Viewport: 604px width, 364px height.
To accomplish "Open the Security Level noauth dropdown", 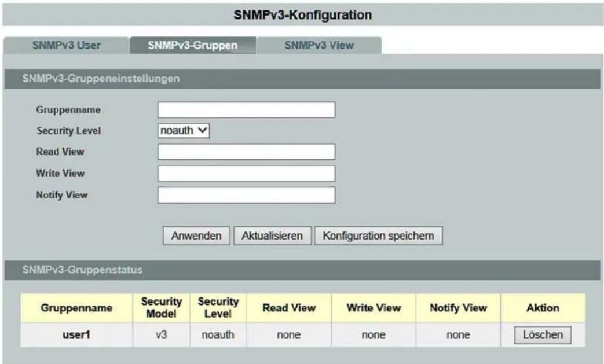I will point(184,131).
